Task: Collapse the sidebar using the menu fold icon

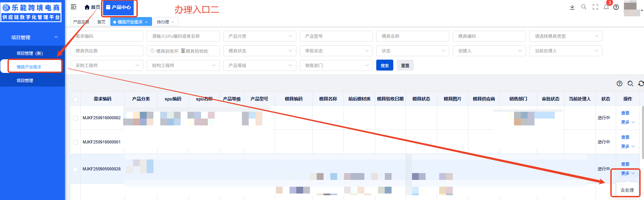Action: [x=73, y=7]
